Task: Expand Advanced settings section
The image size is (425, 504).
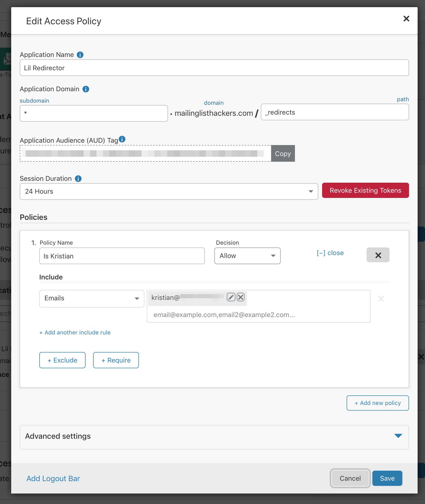Action: 214,437
